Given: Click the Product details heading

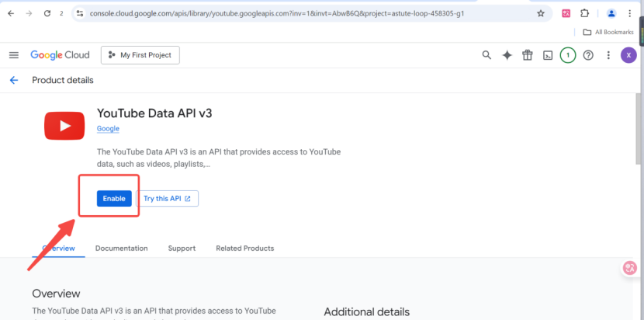Looking at the screenshot, I should 63,80.
